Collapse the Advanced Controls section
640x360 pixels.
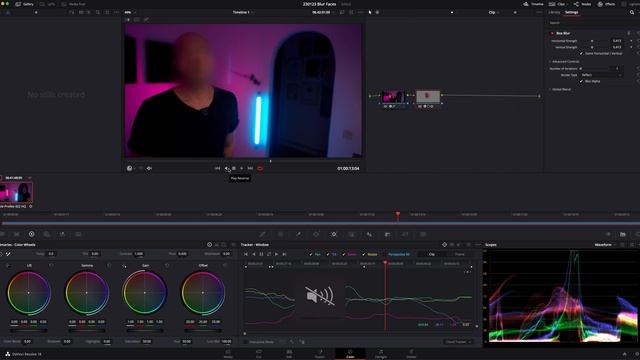pyautogui.click(x=564, y=62)
